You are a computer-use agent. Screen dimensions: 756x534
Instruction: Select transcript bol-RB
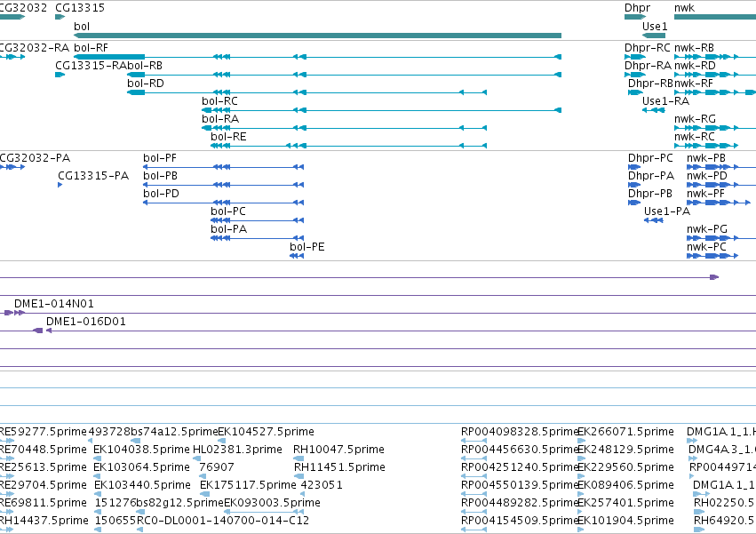[x=345, y=75]
